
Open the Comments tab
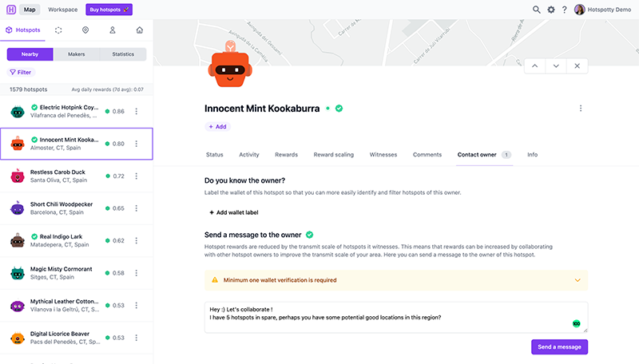(427, 155)
